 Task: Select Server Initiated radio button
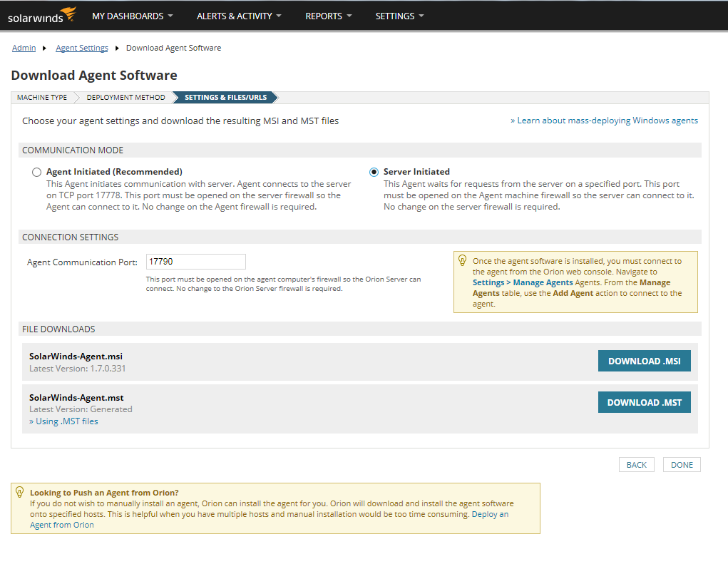pyautogui.click(x=374, y=173)
